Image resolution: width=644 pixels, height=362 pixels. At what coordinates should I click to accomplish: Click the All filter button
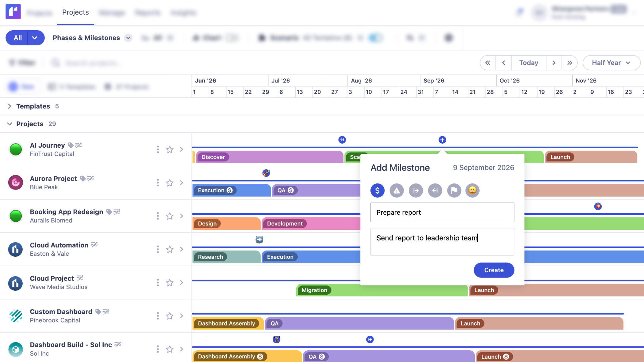click(17, 38)
